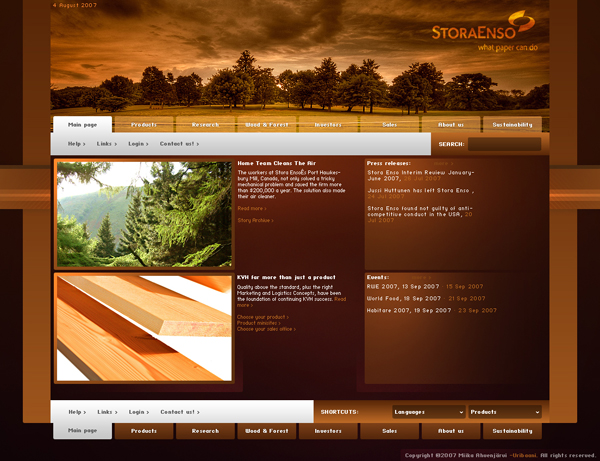Click the Uriboomi link in copyright
The height and width of the screenshot is (461, 600).
pos(525,455)
